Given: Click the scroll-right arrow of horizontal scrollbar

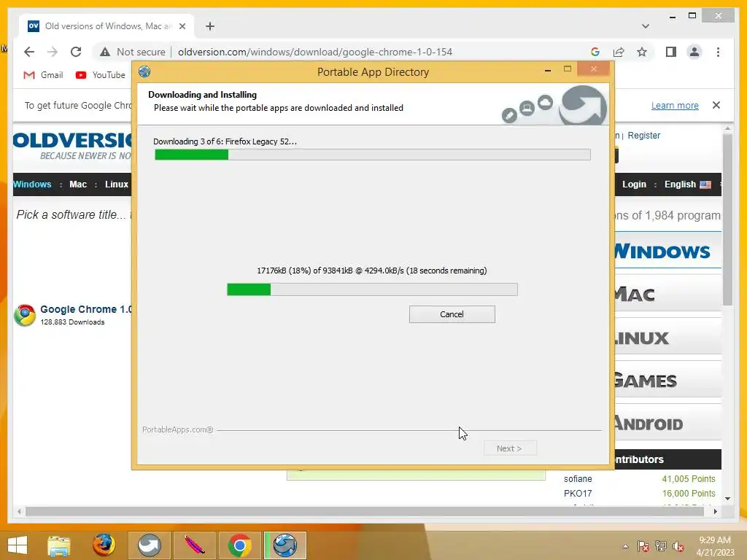Looking at the screenshot, I should (715, 511).
